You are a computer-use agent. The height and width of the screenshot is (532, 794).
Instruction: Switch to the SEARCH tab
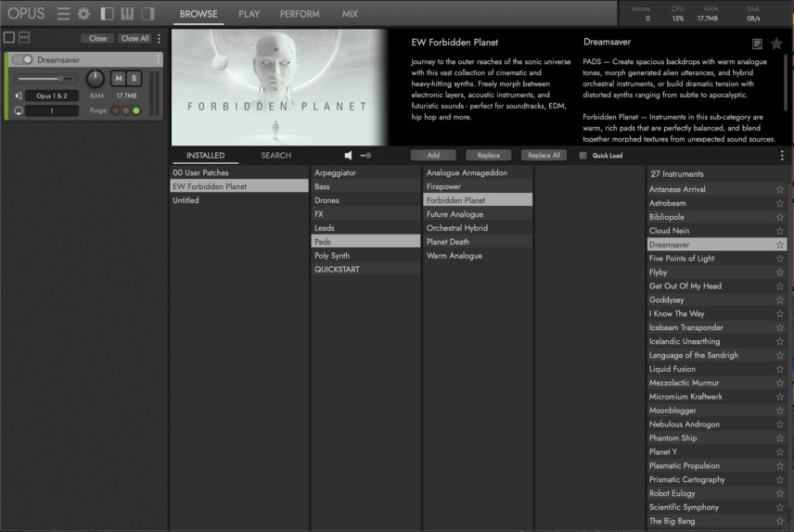[x=276, y=156]
